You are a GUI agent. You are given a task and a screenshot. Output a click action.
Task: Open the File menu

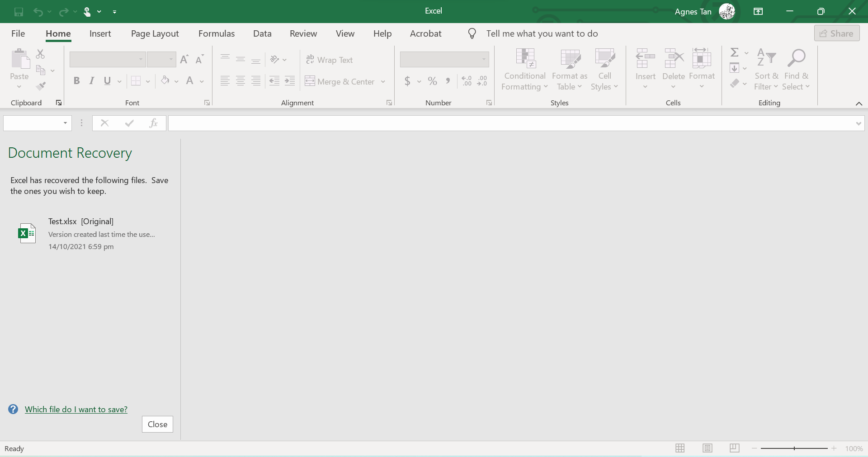pos(18,33)
